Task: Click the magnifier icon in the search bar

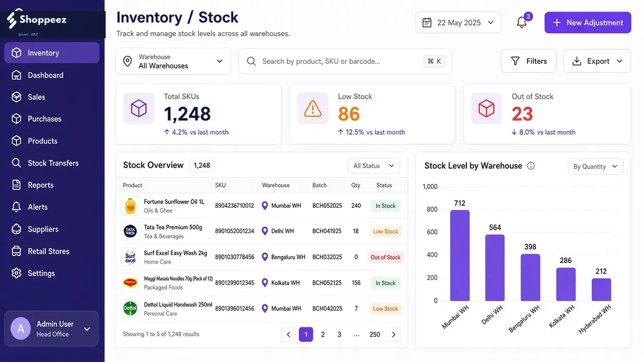Action: pos(251,61)
